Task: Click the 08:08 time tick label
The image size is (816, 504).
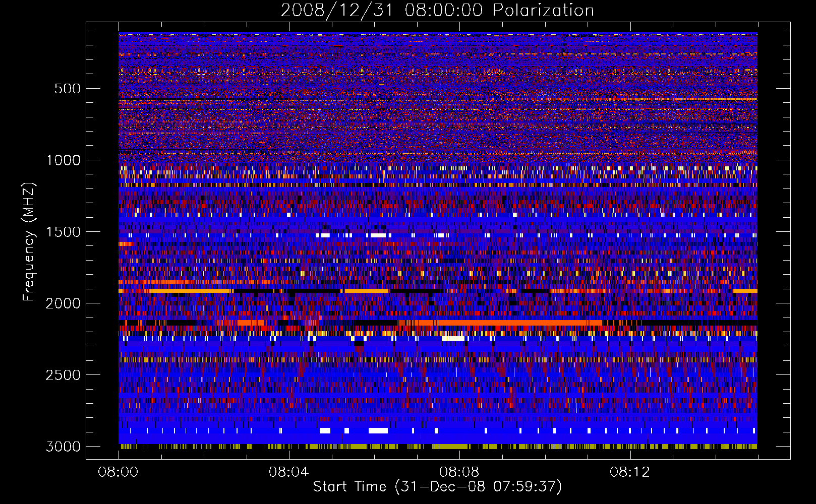Action: click(459, 472)
